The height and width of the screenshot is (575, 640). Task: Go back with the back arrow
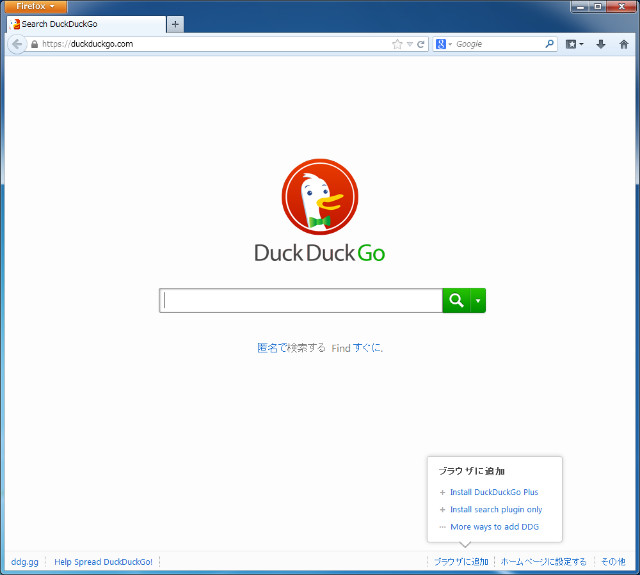pyautogui.click(x=17, y=44)
